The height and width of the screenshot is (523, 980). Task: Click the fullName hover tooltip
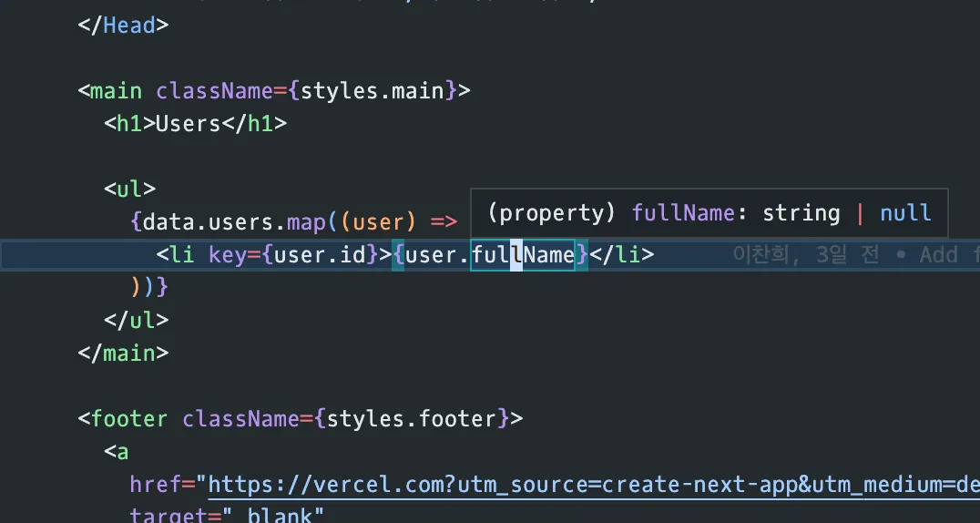709,213
